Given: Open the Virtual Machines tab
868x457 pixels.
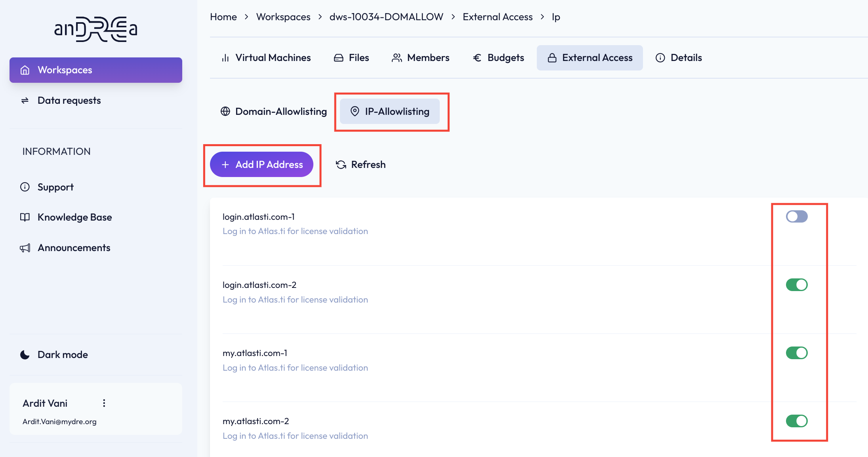Looking at the screenshot, I should (x=266, y=58).
